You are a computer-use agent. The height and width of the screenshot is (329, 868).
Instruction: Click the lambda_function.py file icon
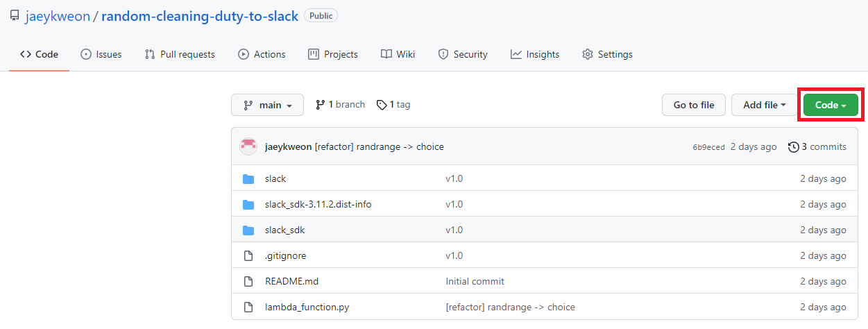(x=248, y=307)
